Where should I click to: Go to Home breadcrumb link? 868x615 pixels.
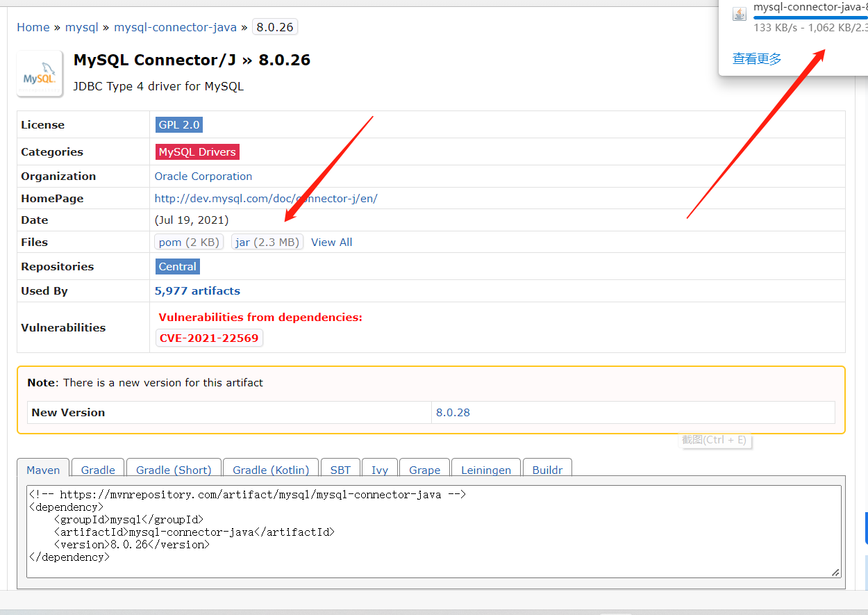[x=33, y=27]
